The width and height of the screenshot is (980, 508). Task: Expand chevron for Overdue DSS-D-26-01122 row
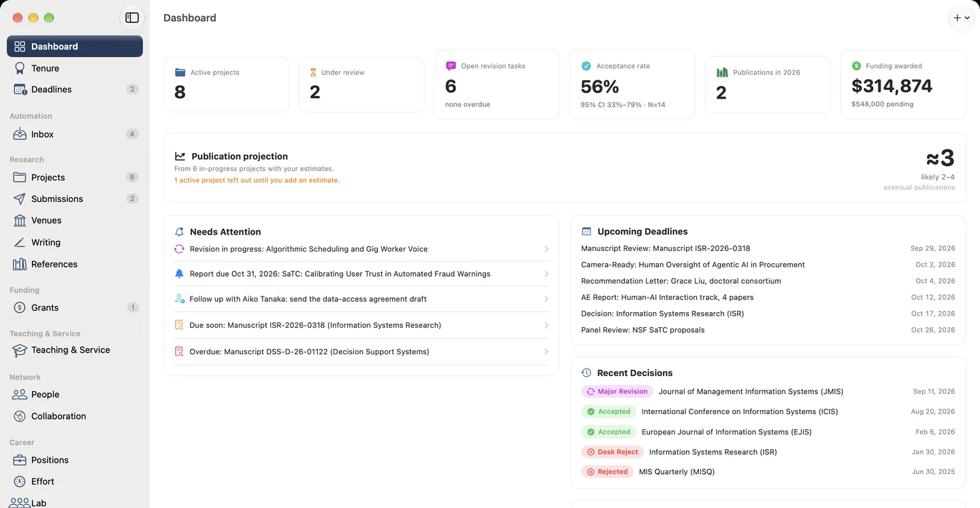pyautogui.click(x=546, y=352)
